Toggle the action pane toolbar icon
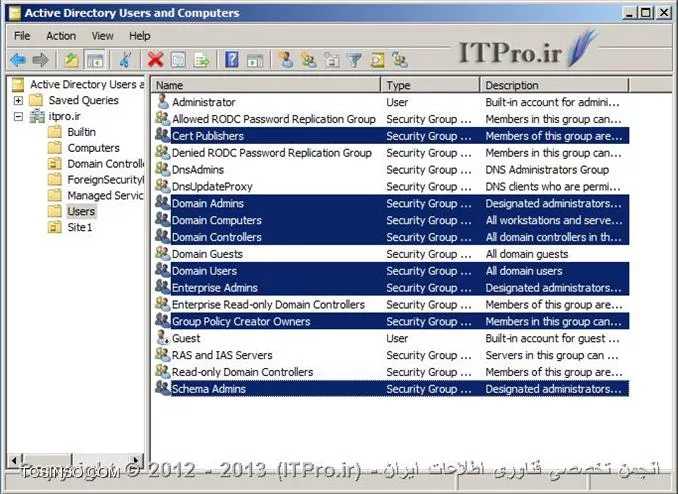 (255, 60)
